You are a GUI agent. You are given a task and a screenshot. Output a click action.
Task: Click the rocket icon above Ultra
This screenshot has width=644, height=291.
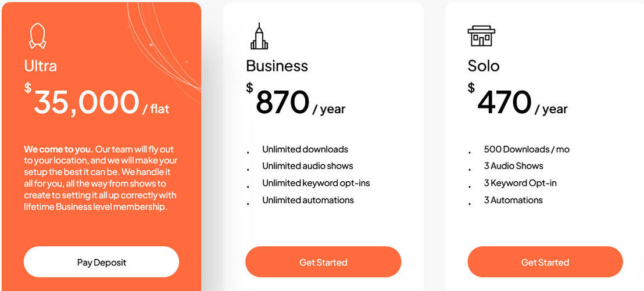pos(37,35)
